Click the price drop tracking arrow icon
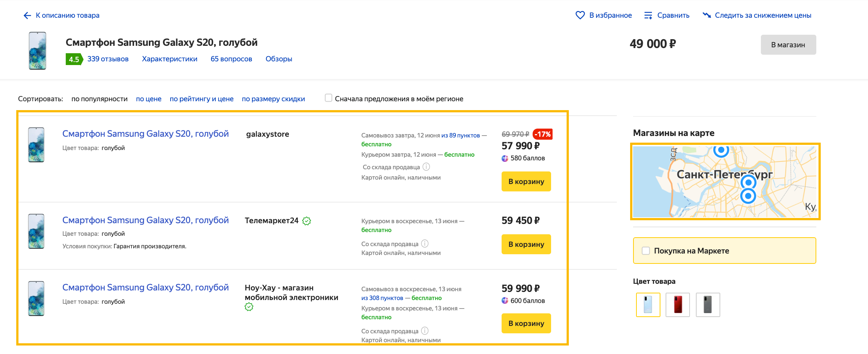This screenshot has width=868, height=354. (x=707, y=15)
